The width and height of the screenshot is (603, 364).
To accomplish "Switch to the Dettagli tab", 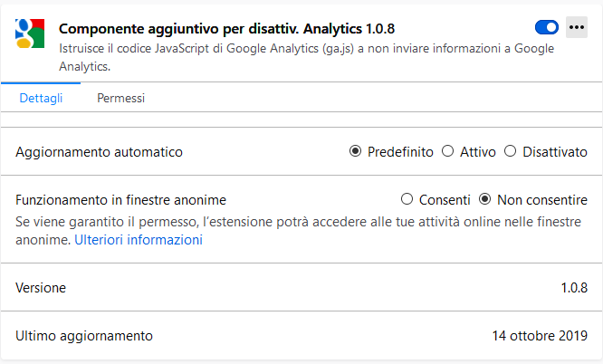I will point(41,98).
